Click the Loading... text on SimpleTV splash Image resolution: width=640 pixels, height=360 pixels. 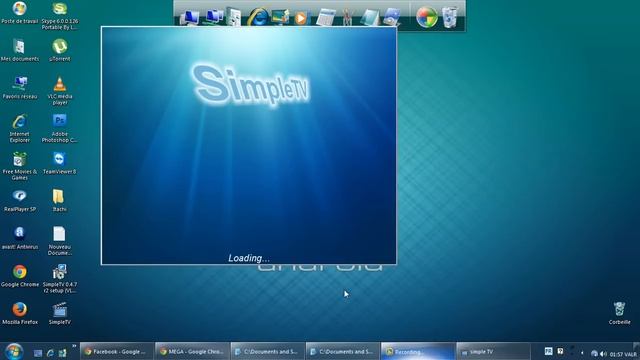point(249,258)
